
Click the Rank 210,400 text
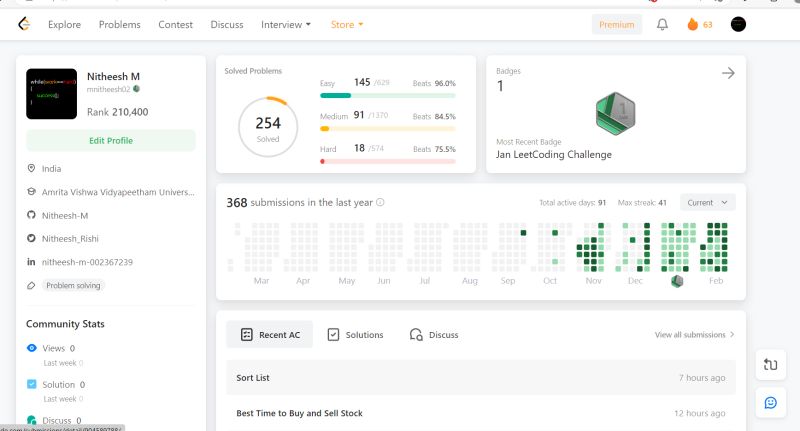117,112
